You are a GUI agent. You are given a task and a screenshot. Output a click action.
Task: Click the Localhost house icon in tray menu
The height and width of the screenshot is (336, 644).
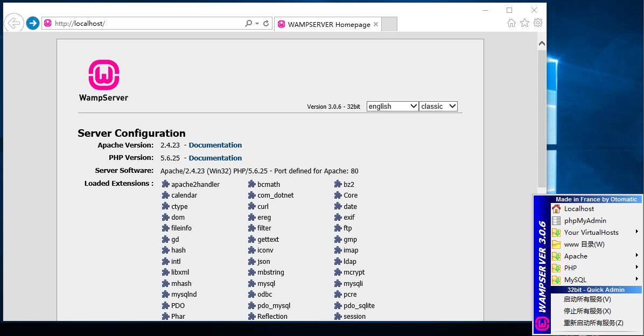(x=556, y=209)
